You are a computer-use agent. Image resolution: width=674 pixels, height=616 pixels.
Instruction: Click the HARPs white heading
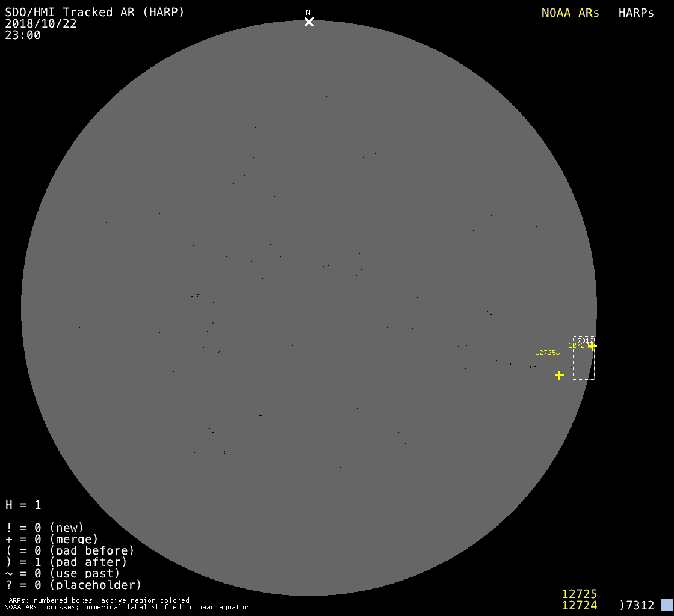(636, 13)
